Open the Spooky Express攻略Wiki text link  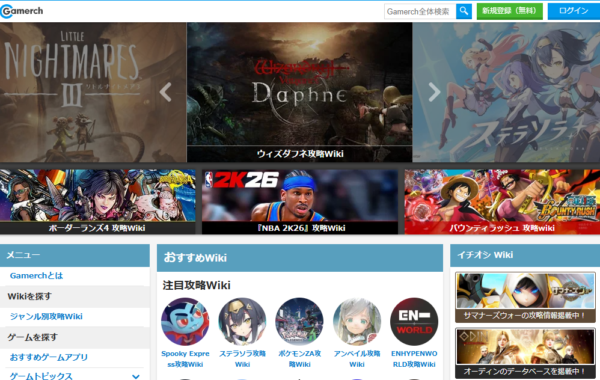(185, 359)
